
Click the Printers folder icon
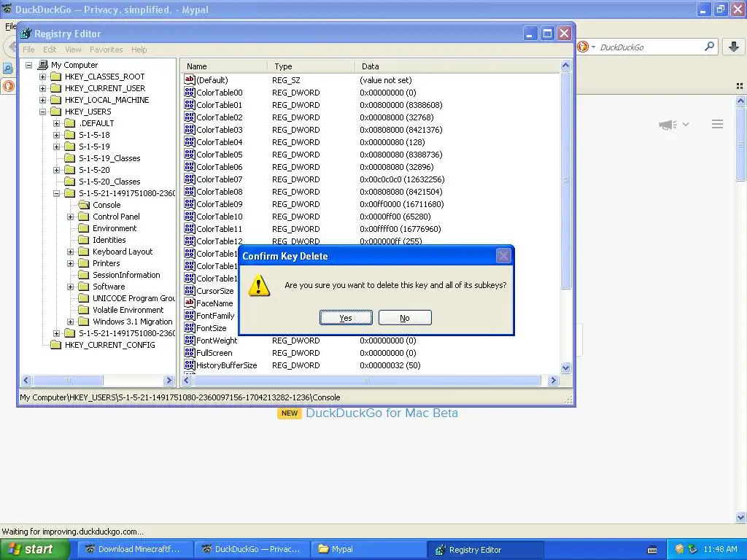tap(84, 263)
